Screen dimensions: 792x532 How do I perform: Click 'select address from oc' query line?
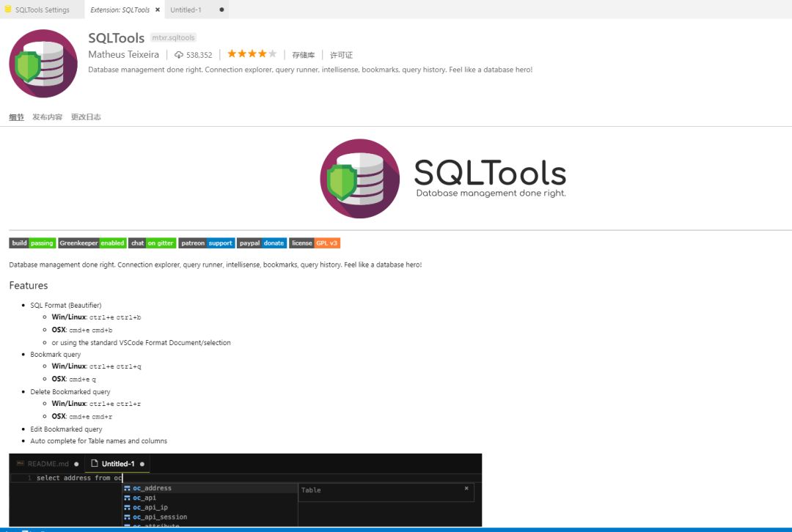pyautogui.click(x=79, y=478)
